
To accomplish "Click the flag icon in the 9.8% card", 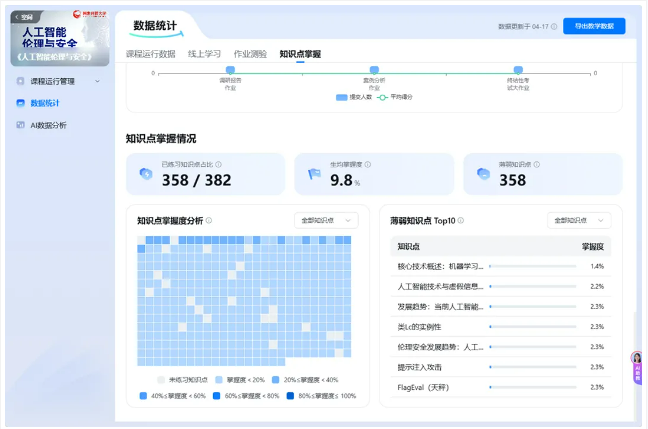I will [314, 174].
